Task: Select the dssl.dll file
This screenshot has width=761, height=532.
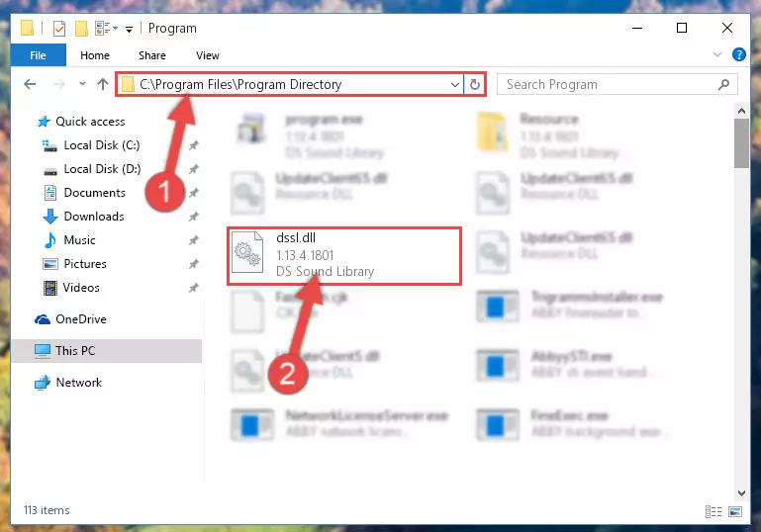Action: [344, 255]
